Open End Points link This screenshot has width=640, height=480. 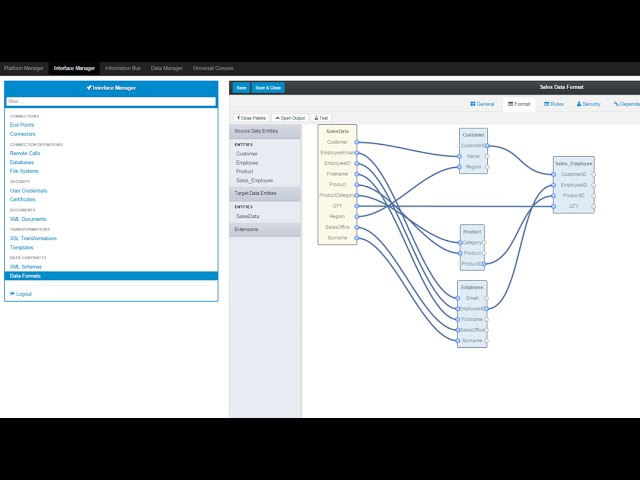click(22, 125)
